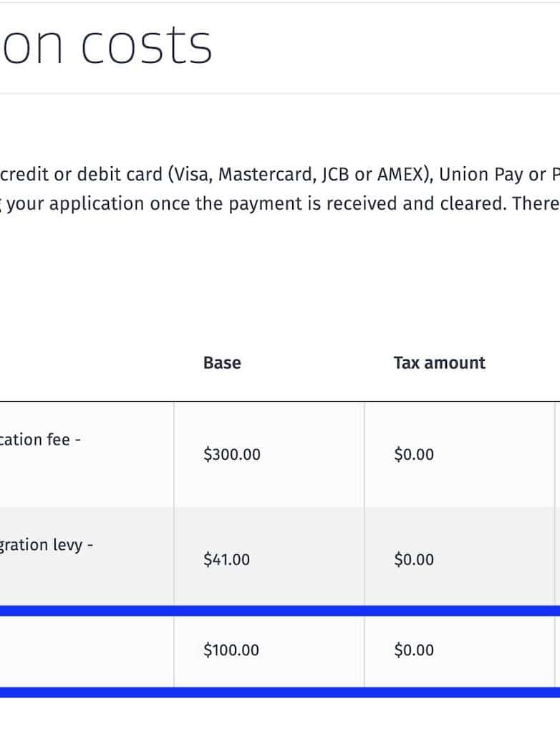The image size is (560, 729).
Task: Click the empty first cell of highlighted row
Action: [x=86, y=651]
